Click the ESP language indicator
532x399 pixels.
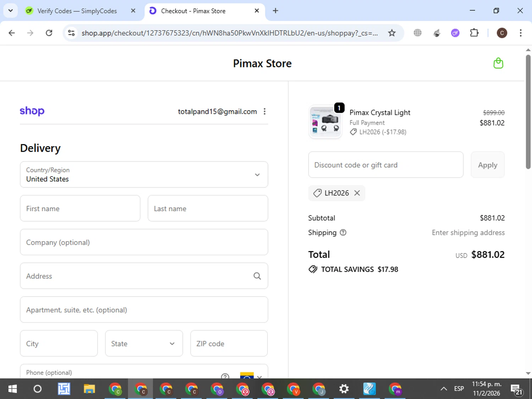coord(459,389)
